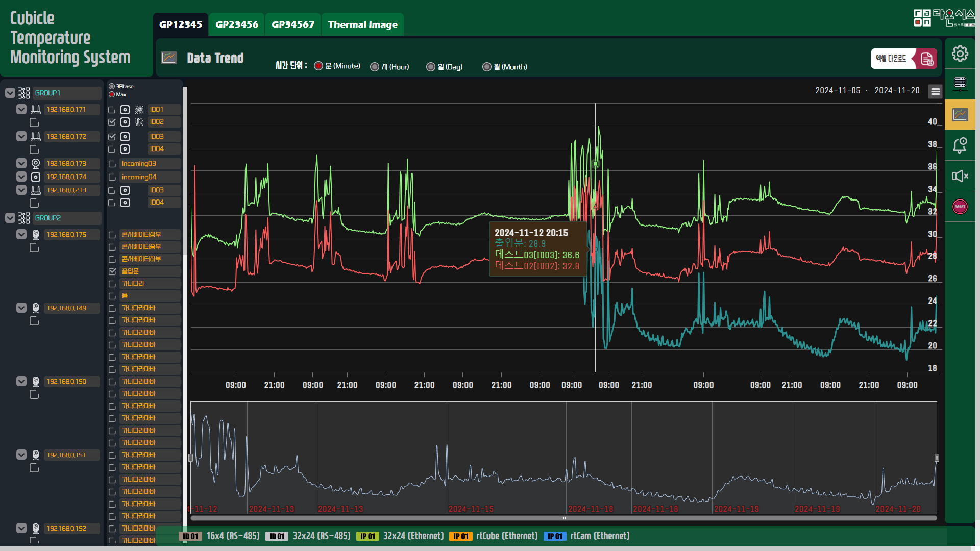Screen dimensions: 980x551
Task: Uncheck the 출입문 checkbox
Action: (x=112, y=271)
